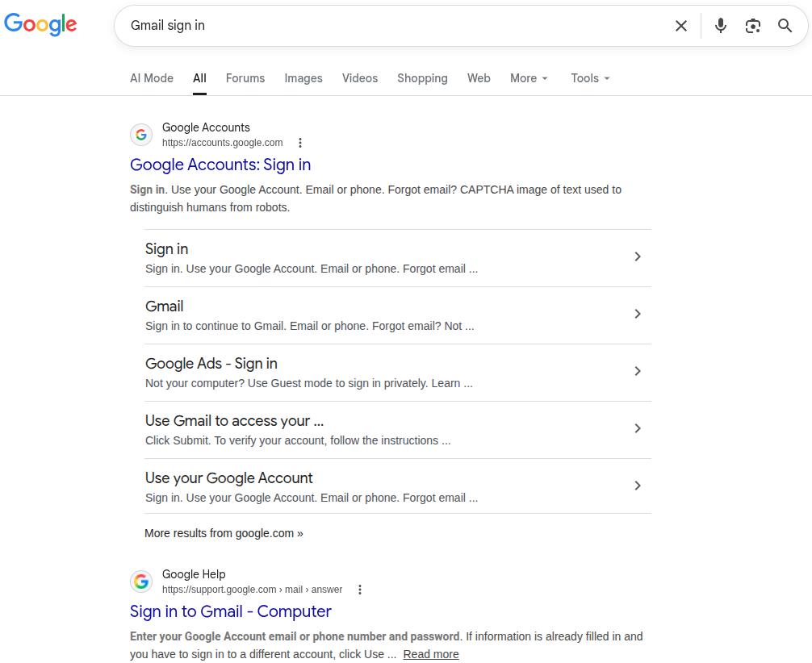This screenshot has height=663, width=812.
Task: Switch to the Videos tab
Action: pos(359,78)
